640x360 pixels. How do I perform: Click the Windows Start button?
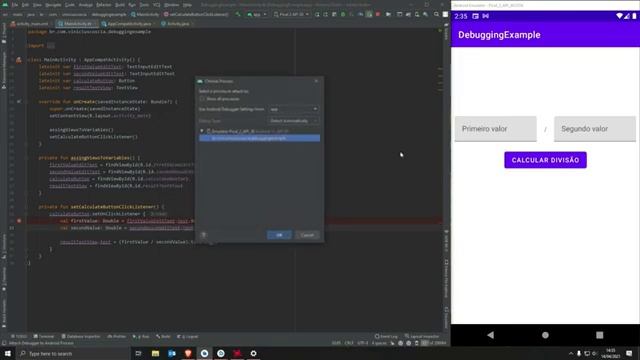[8, 353]
